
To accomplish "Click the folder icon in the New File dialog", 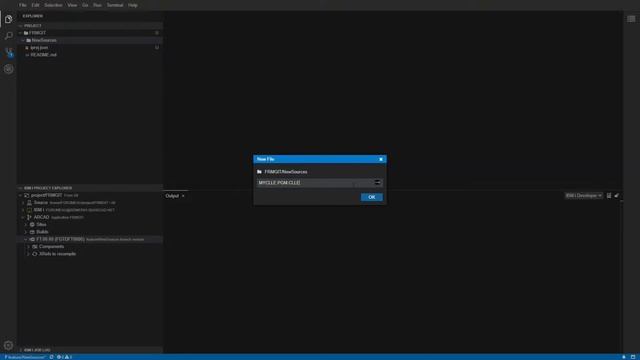I will 259,172.
